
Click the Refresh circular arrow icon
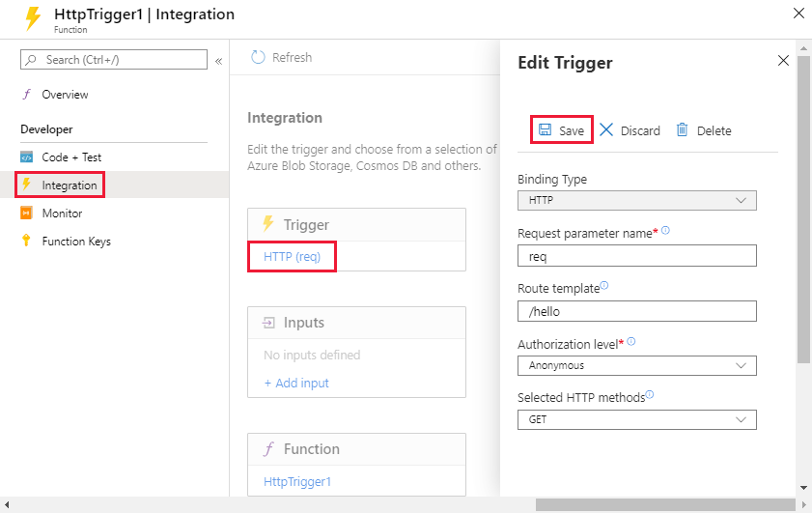(258, 57)
